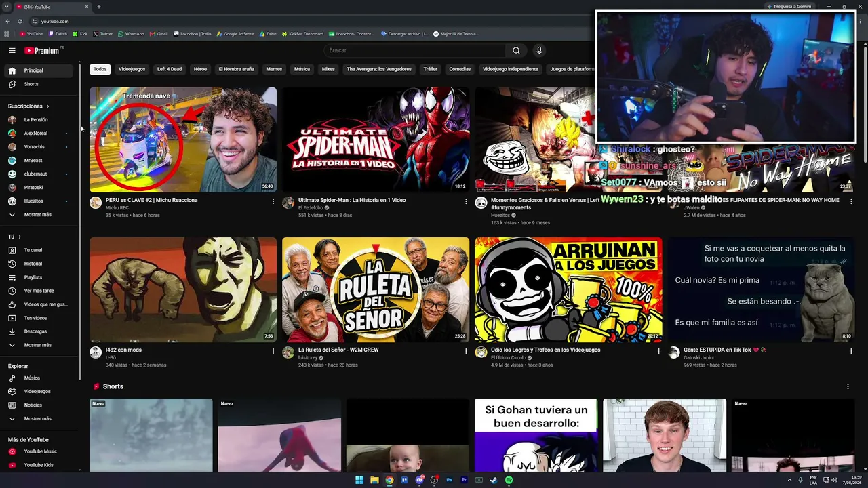
Task: Select the Comedias filter chip
Action: coord(460,69)
